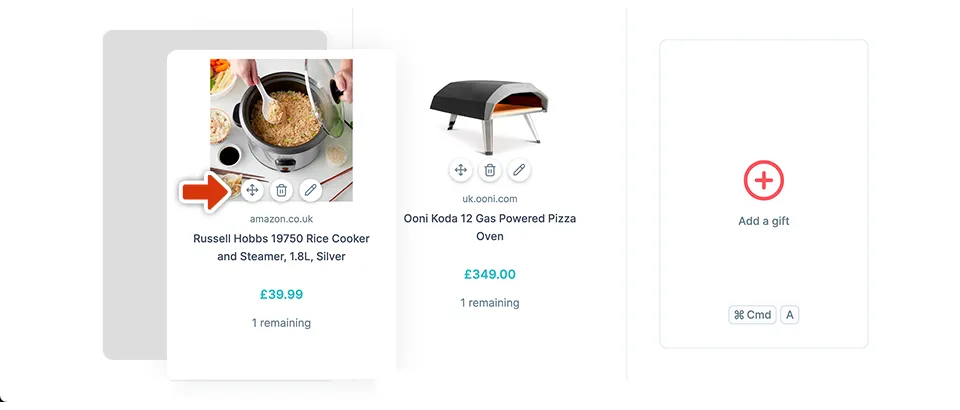Click the £349.00 price
960x410 pixels.
tap(489, 274)
